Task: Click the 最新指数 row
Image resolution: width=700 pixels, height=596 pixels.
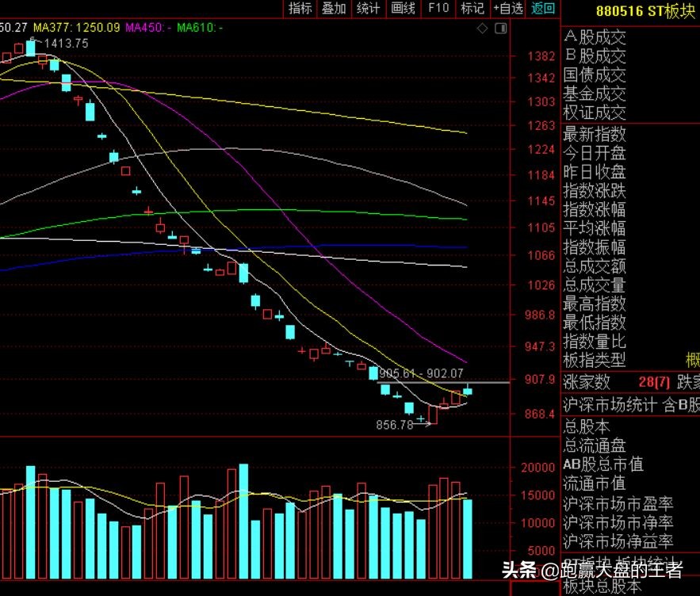Action: (595, 134)
